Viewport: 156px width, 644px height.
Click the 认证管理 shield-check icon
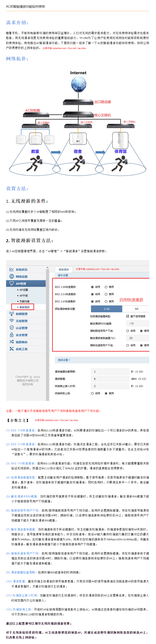point(12,327)
